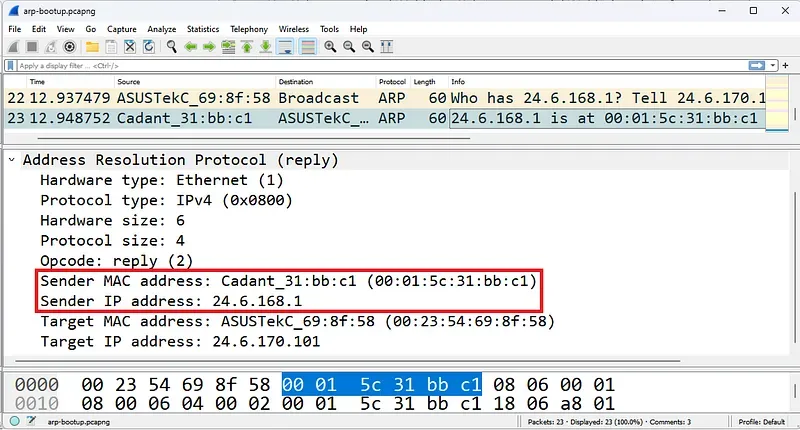This screenshot has height=430, width=800.
Task: Zoom in the main window text
Action: tap(330, 47)
